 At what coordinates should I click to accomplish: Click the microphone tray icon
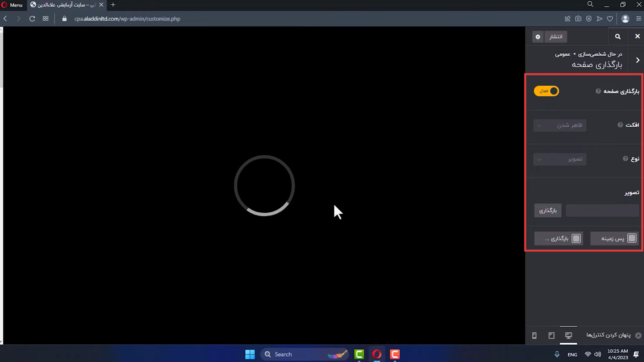click(x=557, y=354)
